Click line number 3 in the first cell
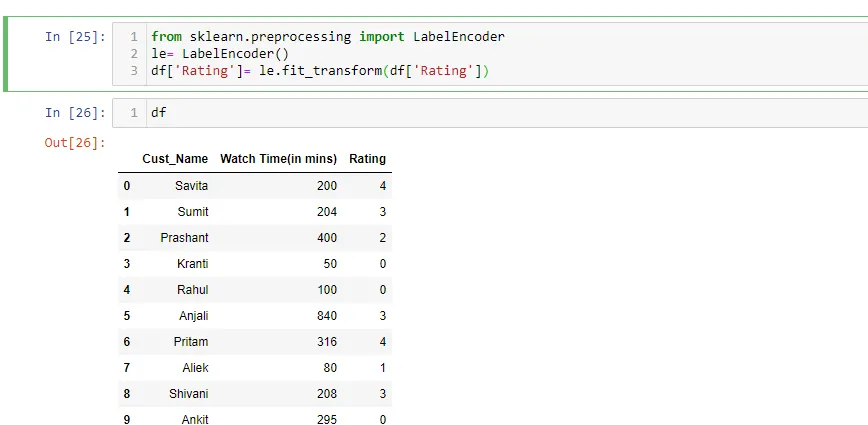 133,71
